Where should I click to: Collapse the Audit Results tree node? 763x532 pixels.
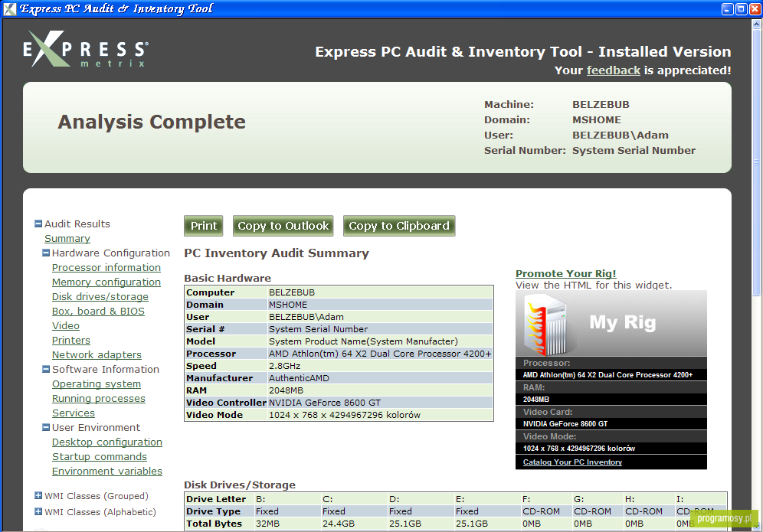tap(38, 224)
